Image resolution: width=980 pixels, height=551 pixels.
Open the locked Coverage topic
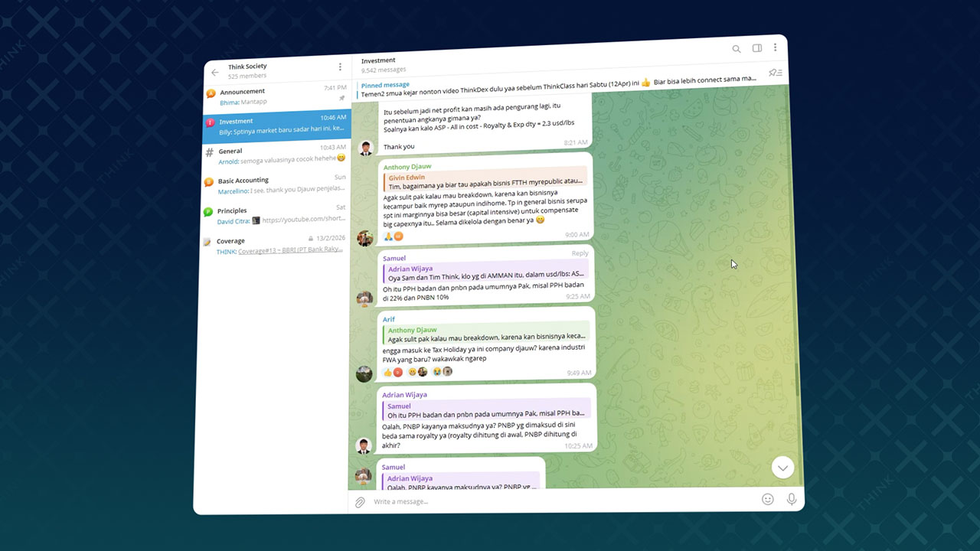(x=273, y=246)
